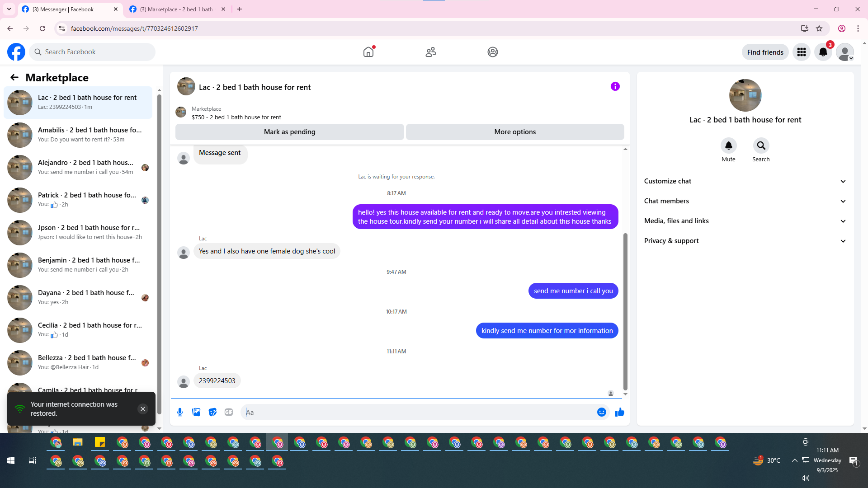868x488 pixels.
Task: Mute this chat with the bell icon
Action: coord(729,145)
